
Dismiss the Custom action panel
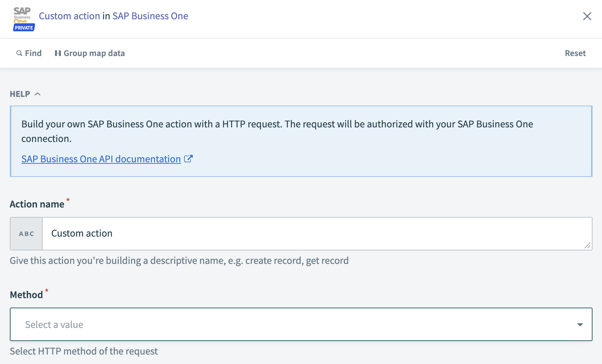tap(587, 16)
